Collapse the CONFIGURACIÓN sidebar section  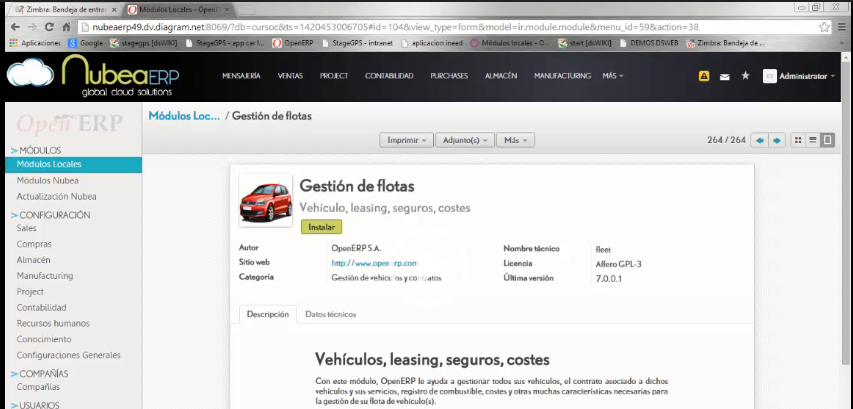coord(51,215)
